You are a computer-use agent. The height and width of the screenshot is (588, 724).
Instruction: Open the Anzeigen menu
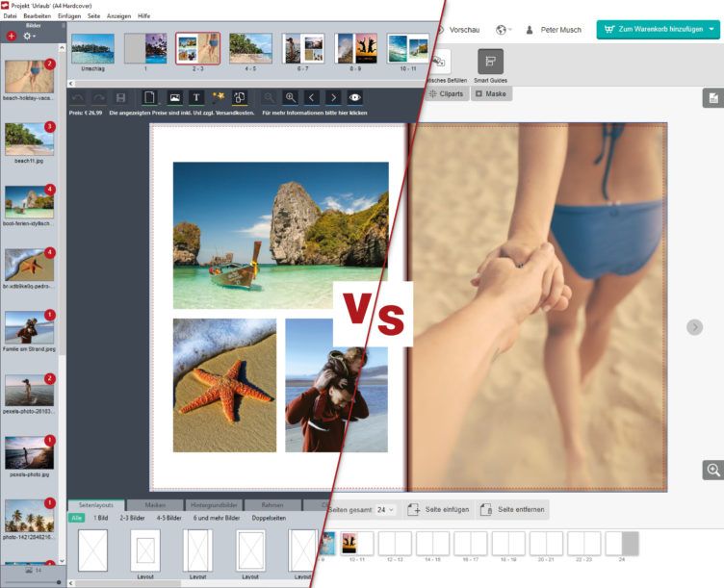119,16
